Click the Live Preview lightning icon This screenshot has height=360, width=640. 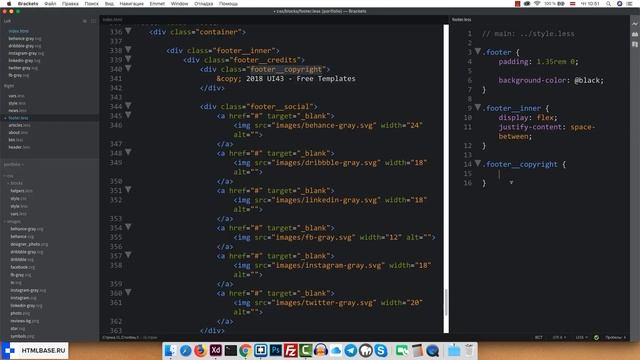coord(635,24)
